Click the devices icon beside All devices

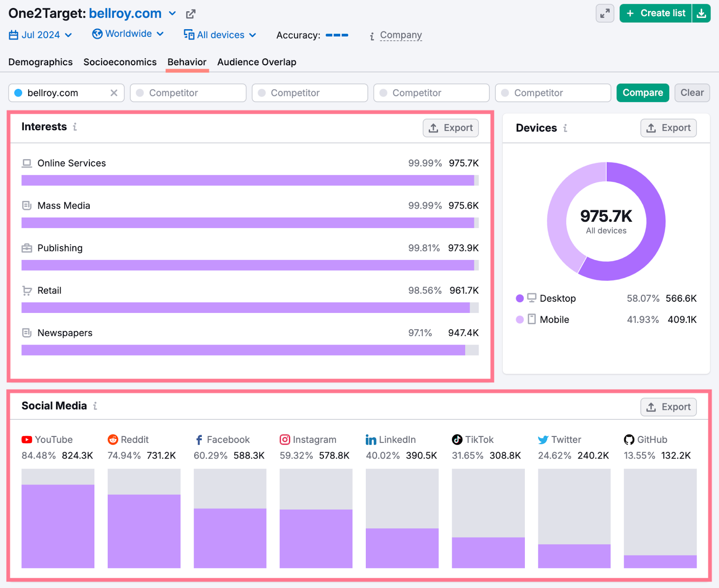coord(189,35)
